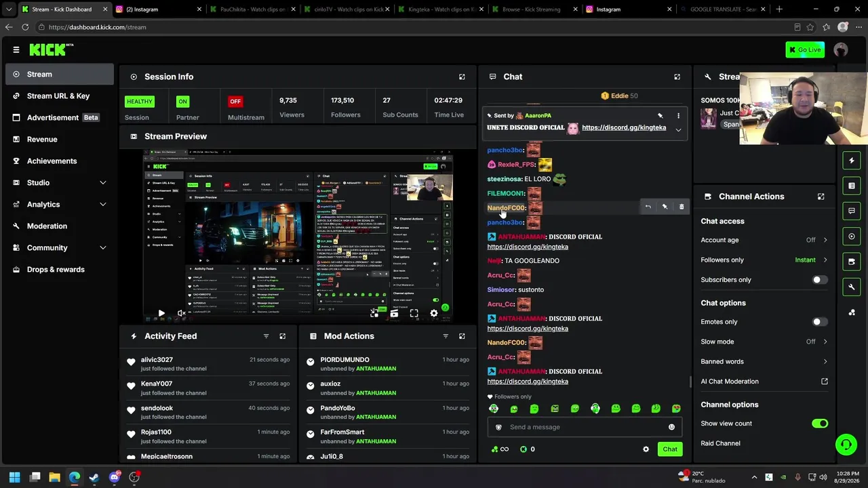Screen dimensions: 868x488
Task: Open Account age setting
Action: coord(764,240)
